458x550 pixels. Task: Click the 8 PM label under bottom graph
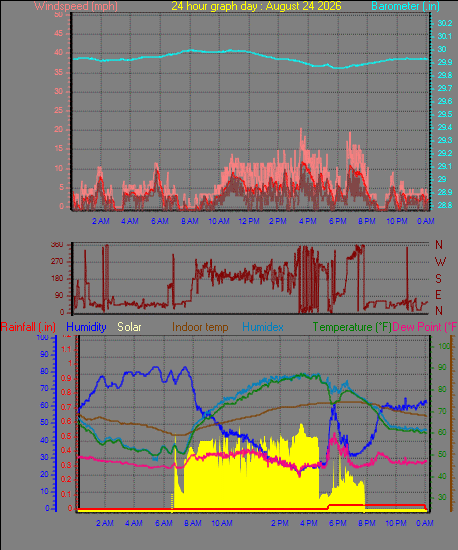(x=367, y=523)
